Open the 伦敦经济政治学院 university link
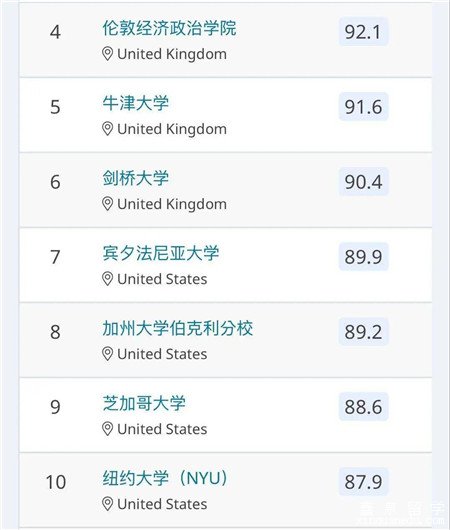 click(x=169, y=28)
